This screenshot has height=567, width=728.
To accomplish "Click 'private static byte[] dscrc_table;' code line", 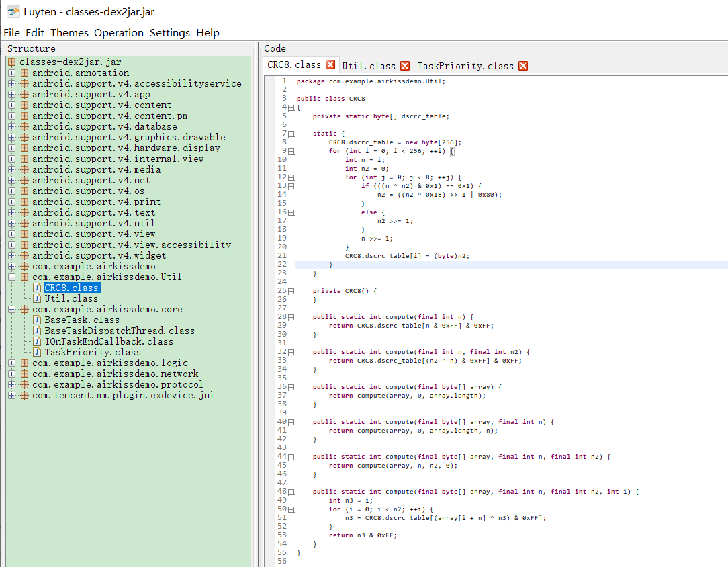I will 381,116.
